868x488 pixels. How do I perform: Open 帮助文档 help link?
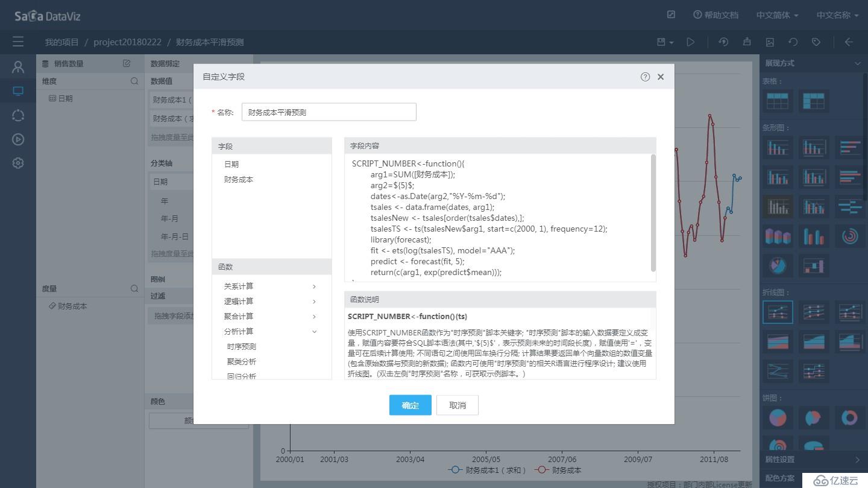pyautogui.click(x=715, y=14)
